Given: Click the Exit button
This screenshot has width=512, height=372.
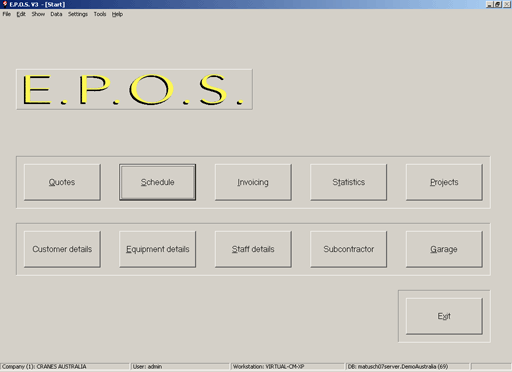Looking at the screenshot, I should coord(444,316).
